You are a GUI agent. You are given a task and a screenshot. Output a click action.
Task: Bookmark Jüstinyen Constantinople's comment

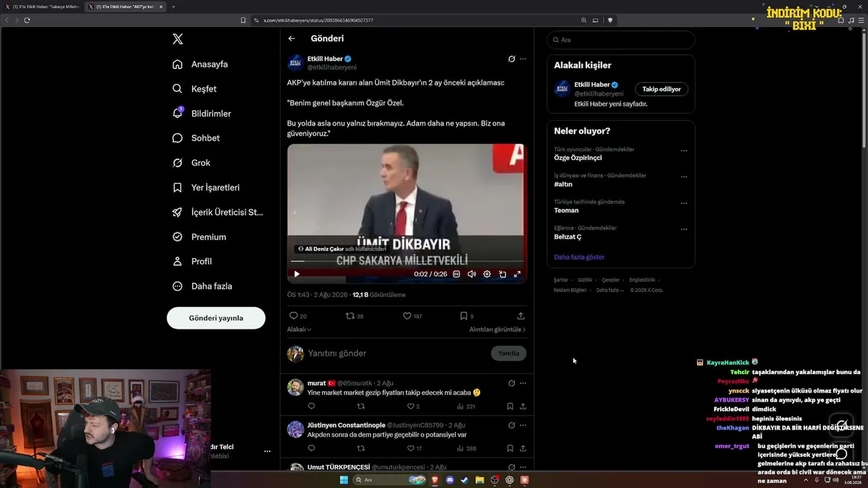tap(510, 448)
